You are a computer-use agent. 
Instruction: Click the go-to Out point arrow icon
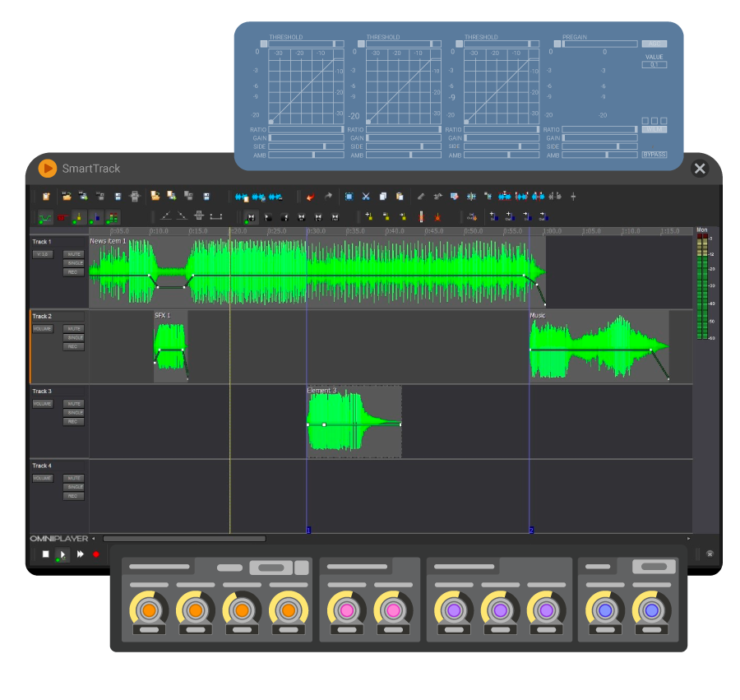543,216
